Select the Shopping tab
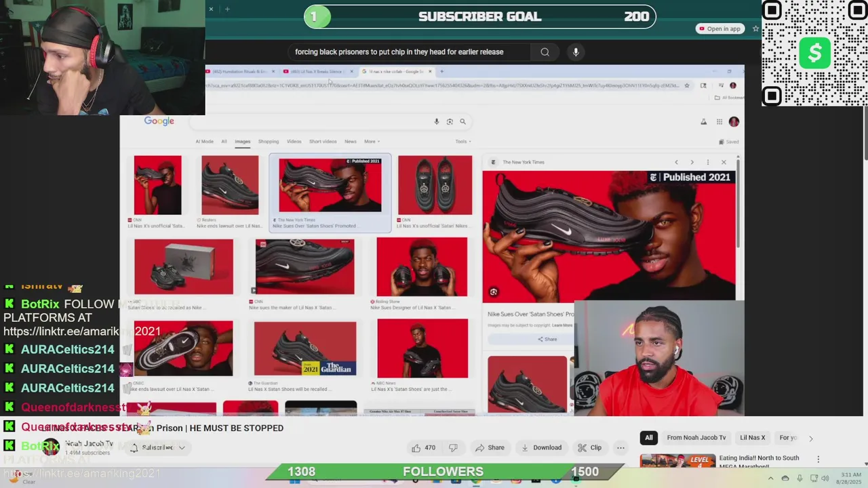 click(269, 142)
